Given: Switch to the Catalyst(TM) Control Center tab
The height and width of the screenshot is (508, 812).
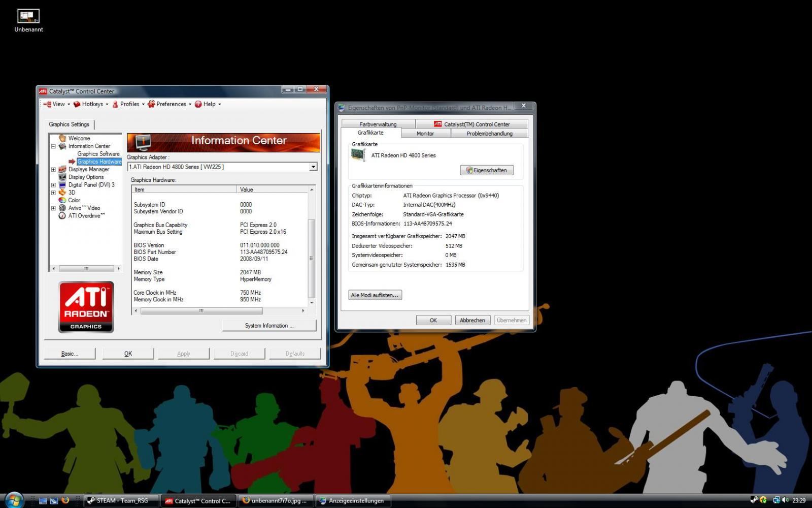Looking at the screenshot, I should point(472,124).
